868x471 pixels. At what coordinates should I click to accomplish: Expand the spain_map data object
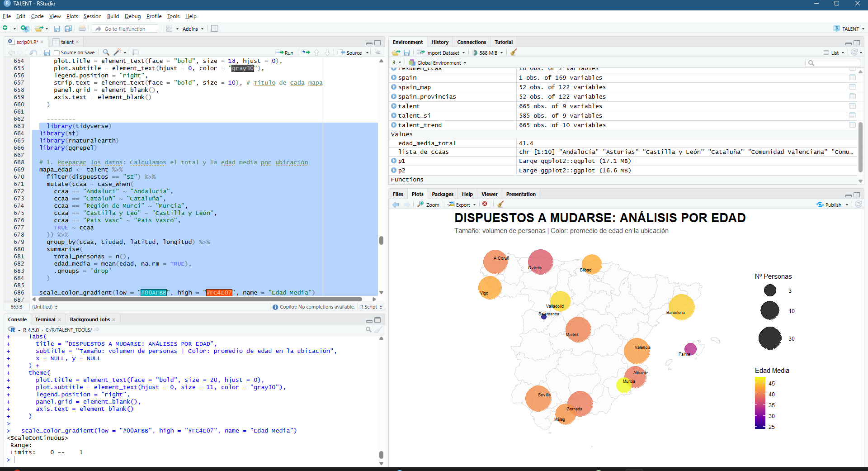click(x=394, y=87)
